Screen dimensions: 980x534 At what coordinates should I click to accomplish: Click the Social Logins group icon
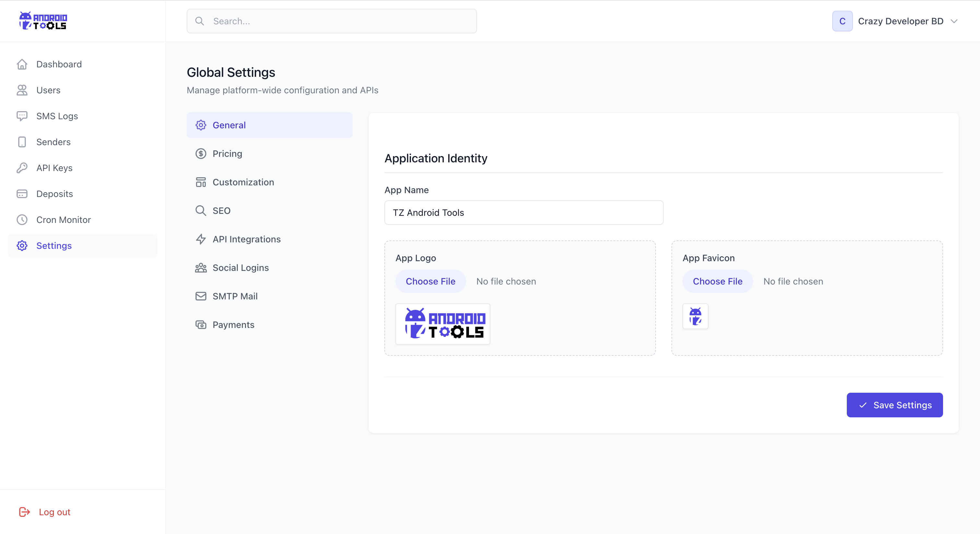[x=201, y=268]
